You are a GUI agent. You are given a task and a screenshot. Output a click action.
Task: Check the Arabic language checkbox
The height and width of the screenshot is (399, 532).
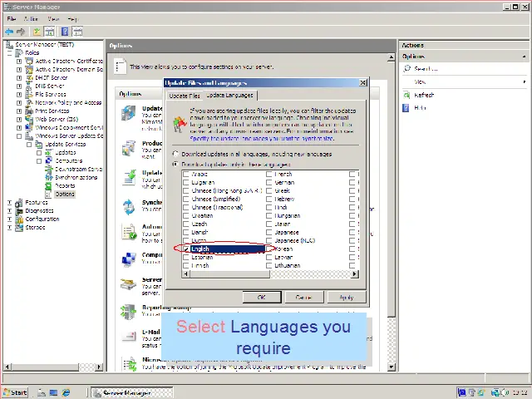pyautogui.click(x=186, y=175)
